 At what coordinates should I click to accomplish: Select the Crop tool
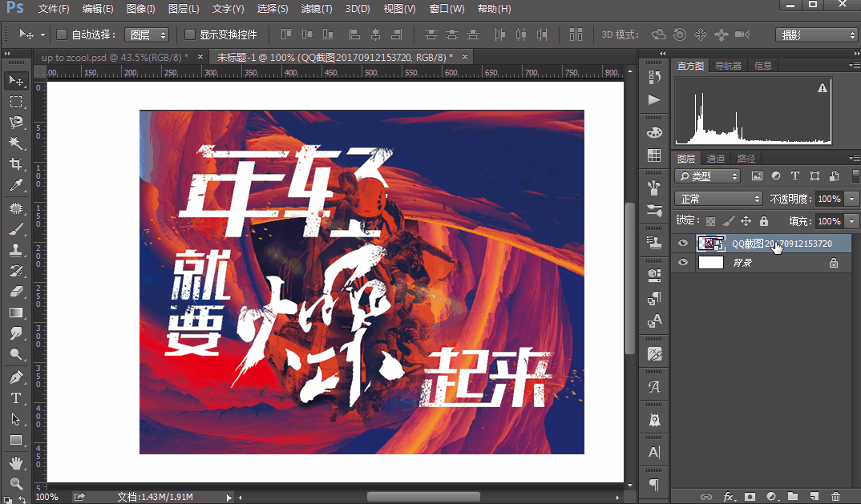tap(16, 163)
